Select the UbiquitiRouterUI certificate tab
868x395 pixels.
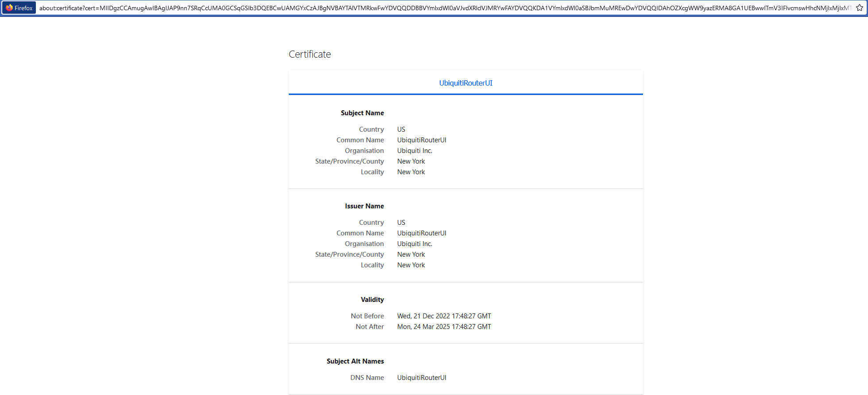pyautogui.click(x=466, y=83)
